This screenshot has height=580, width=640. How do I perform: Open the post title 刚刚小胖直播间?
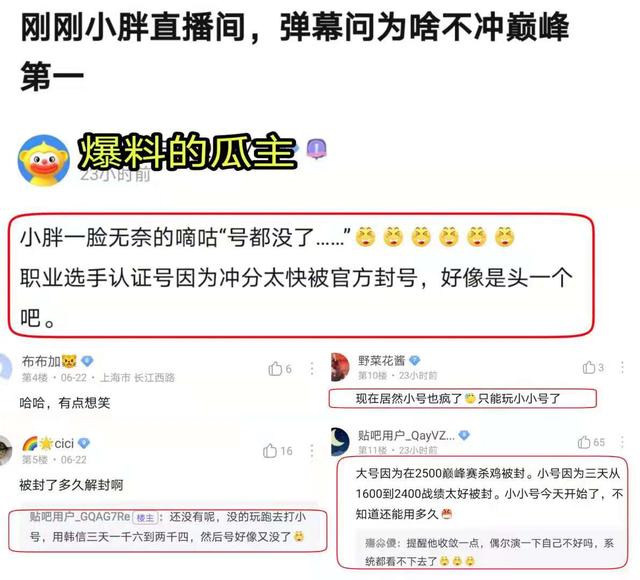[294, 51]
